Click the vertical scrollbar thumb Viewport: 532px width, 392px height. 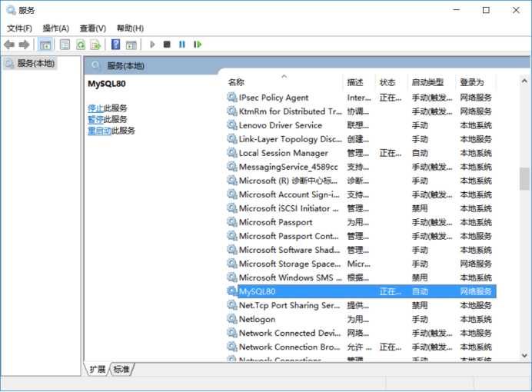tap(524, 178)
